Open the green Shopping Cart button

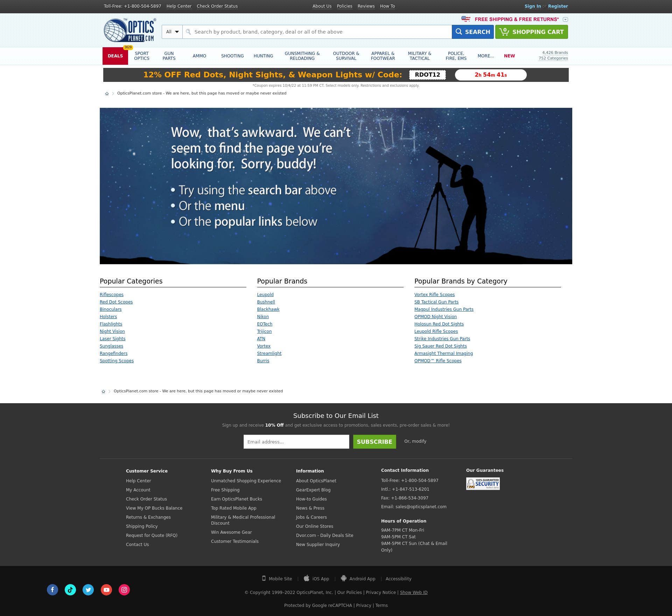tap(531, 32)
